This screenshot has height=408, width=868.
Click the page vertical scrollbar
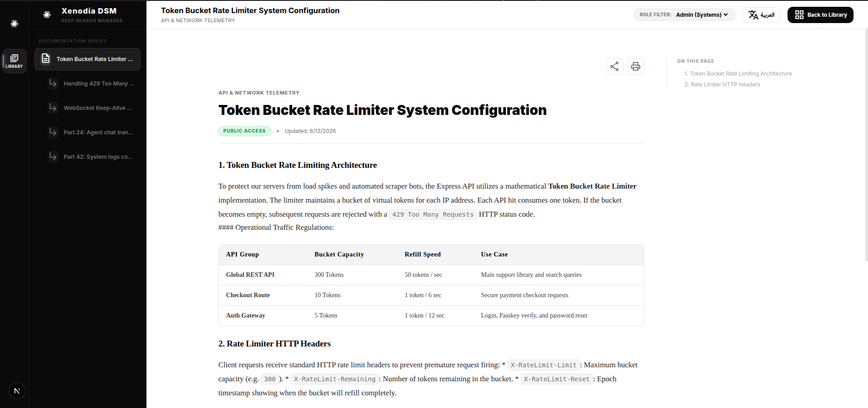(866, 145)
